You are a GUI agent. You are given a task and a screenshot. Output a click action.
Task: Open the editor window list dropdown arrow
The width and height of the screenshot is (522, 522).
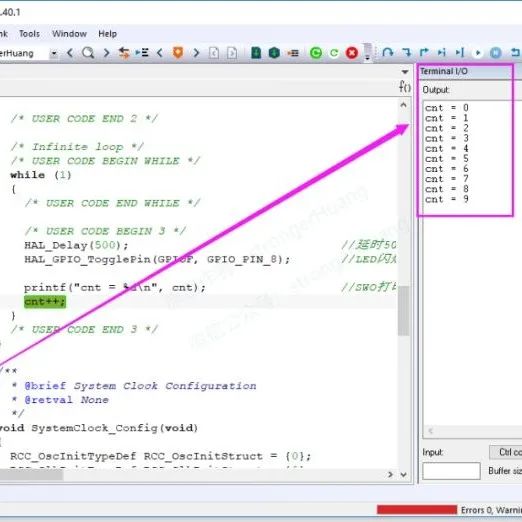(x=405, y=72)
